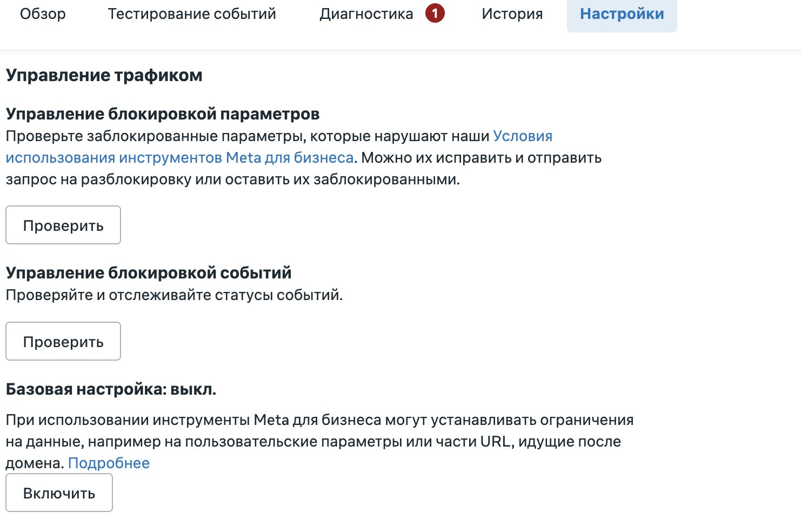Viewport: 801px width, 532px height.
Task: Open the Диагностика tab
Action: click(366, 14)
